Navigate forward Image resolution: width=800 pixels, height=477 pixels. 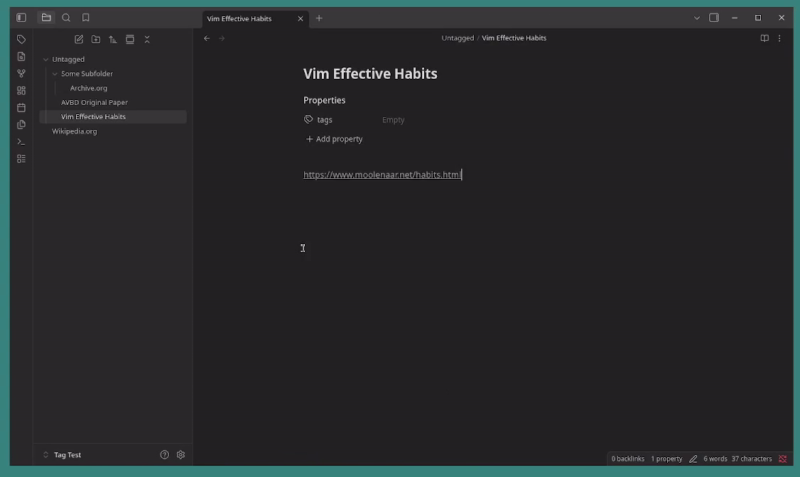pyautogui.click(x=222, y=38)
